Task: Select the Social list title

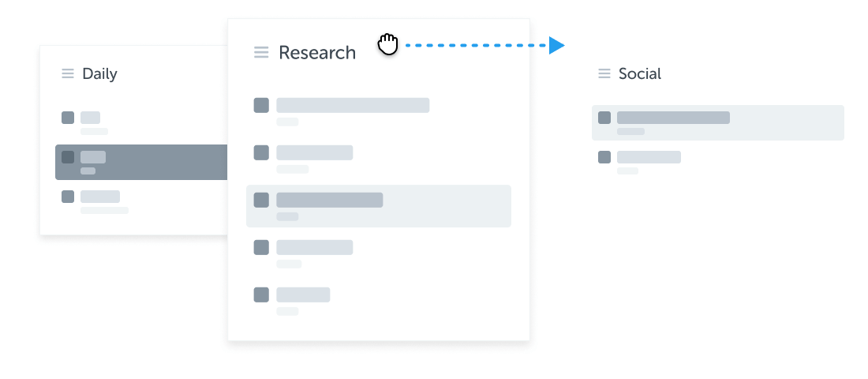Action: click(640, 74)
